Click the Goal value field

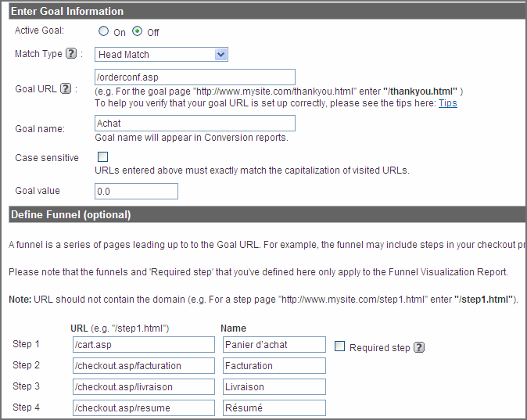coord(136,191)
